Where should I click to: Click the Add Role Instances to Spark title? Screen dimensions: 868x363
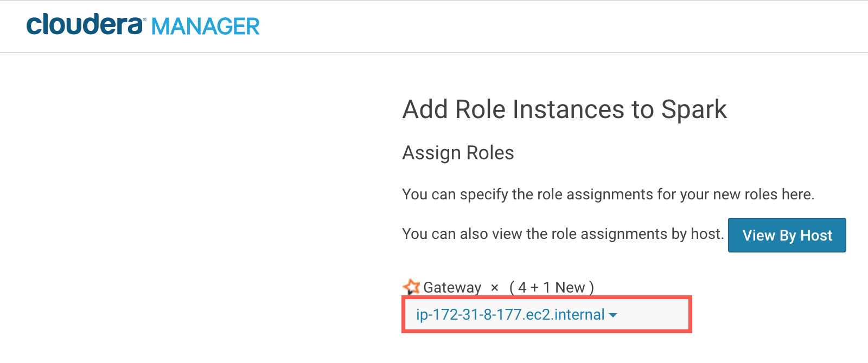tap(564, 109)
